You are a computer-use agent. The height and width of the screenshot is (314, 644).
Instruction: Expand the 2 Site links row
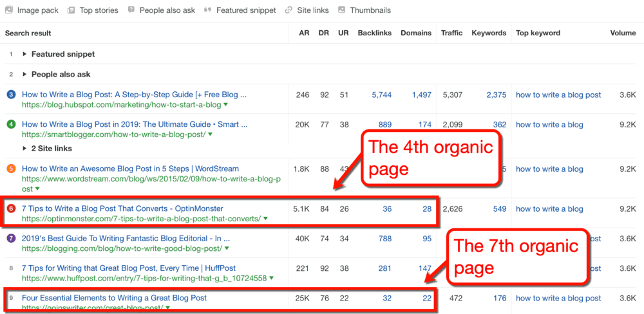[x=24, y=149]
